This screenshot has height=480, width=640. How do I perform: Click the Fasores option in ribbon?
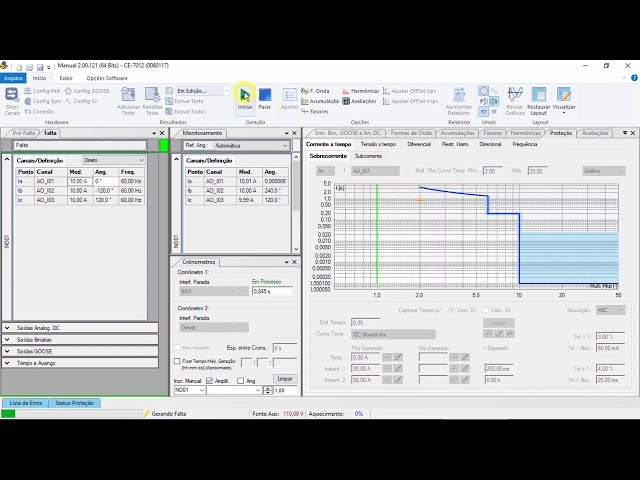(315, 111)
